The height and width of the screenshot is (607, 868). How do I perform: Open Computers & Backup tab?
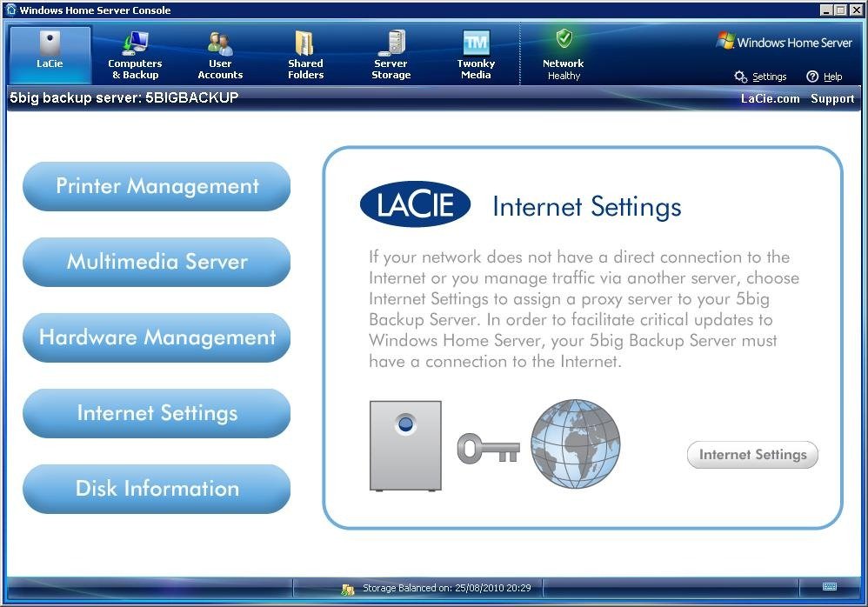135,55
